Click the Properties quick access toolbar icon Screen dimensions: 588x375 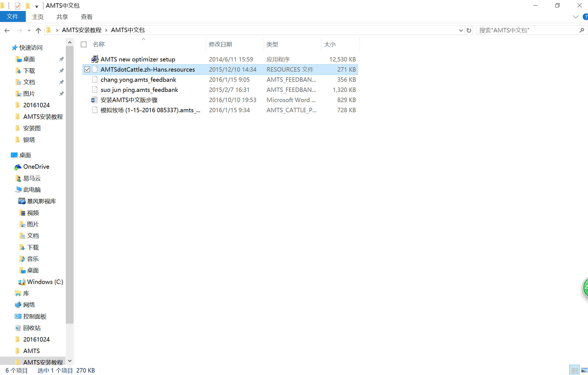pyautogui.click(x=18, y=5)
